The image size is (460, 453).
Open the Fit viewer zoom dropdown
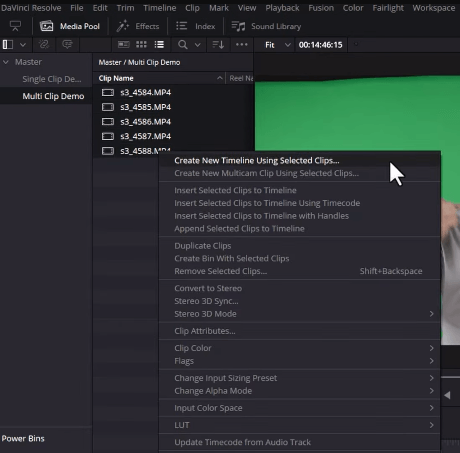click(278, 45)
